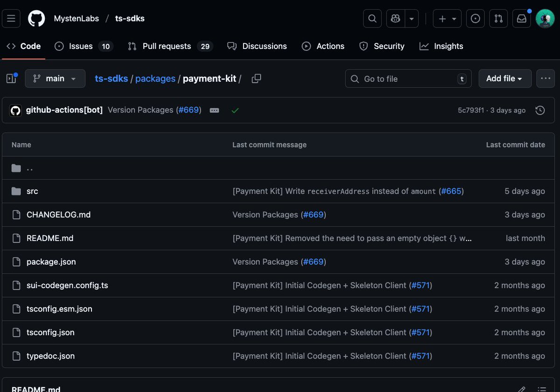The height and width of the screenshot is (392, 560).
Task: Switch to the Security tab
Action: tap(382, 46)
